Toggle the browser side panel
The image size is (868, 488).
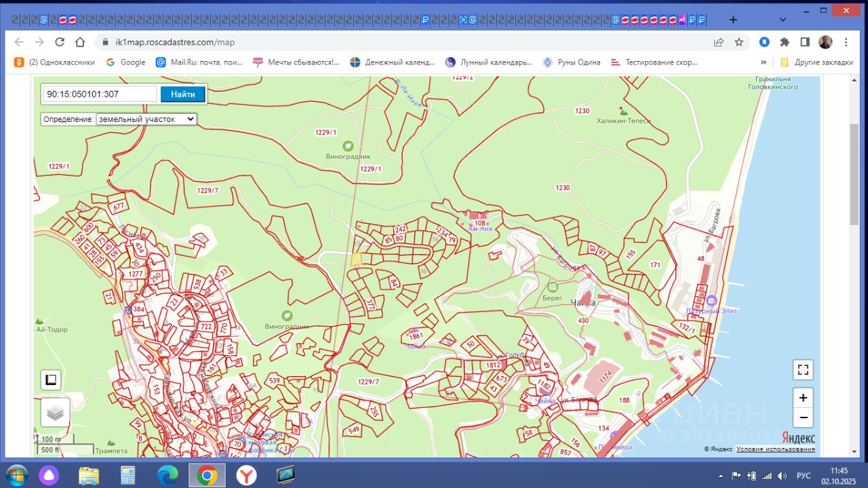[805, 42]
